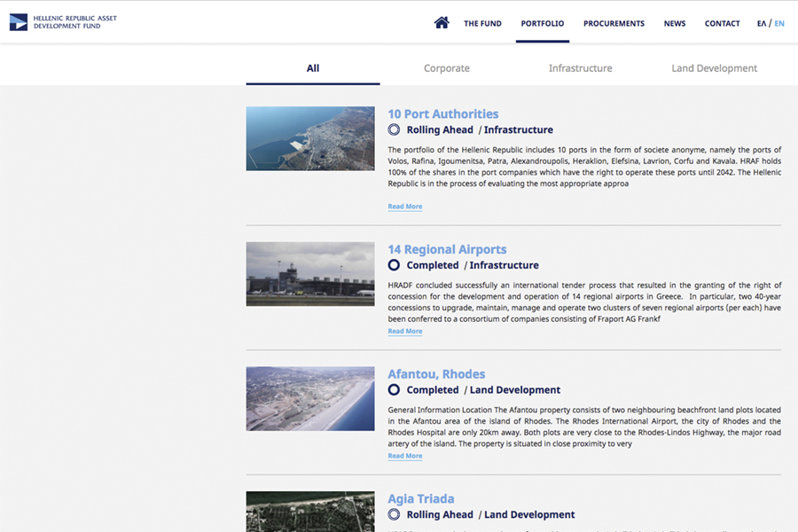Screen dimensions: 798x532
Task: Click the Completed status icon under 14 Regional Airports
Action: tap(395, 265)
